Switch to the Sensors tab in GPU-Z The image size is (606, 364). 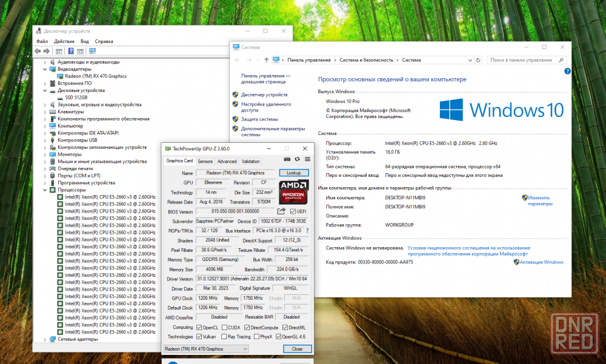click(x=205, y=161)
